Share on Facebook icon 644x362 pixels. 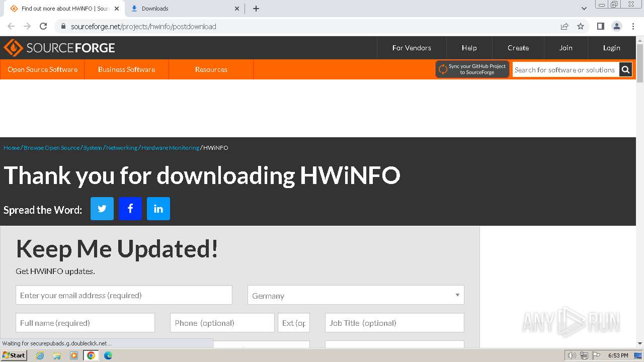tap(130, 208)
